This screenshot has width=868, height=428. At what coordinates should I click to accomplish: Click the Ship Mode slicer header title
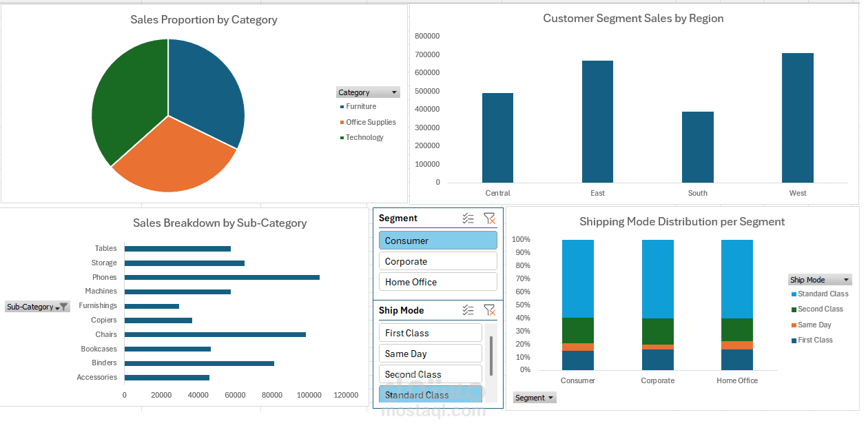402,311
